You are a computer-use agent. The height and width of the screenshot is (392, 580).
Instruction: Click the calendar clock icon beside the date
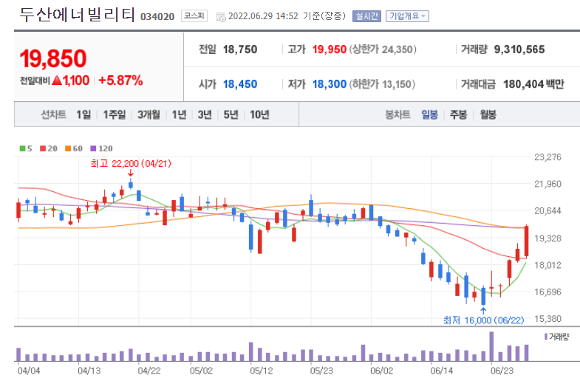[221, 17]
